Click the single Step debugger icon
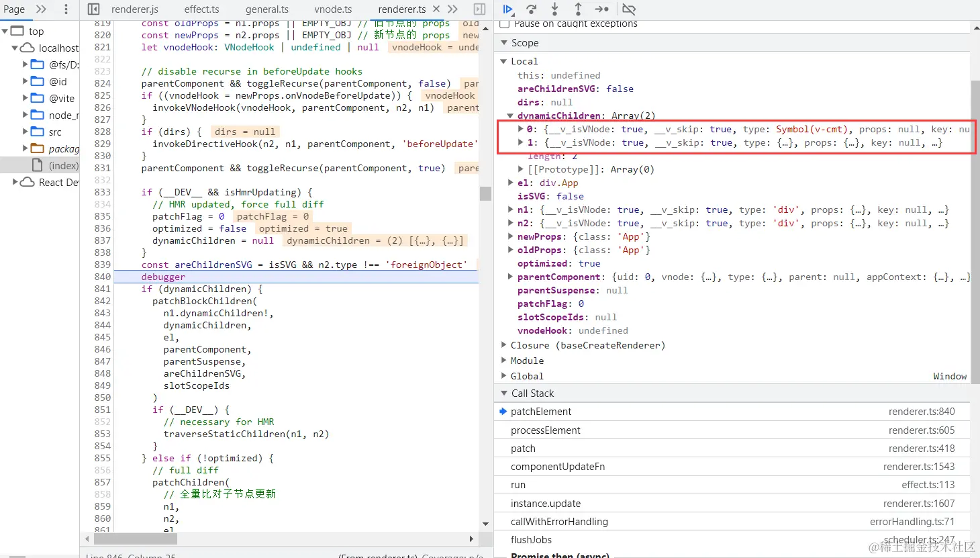Image resolution: width=980 pixels, height=558 pixels. pos(601,9)
